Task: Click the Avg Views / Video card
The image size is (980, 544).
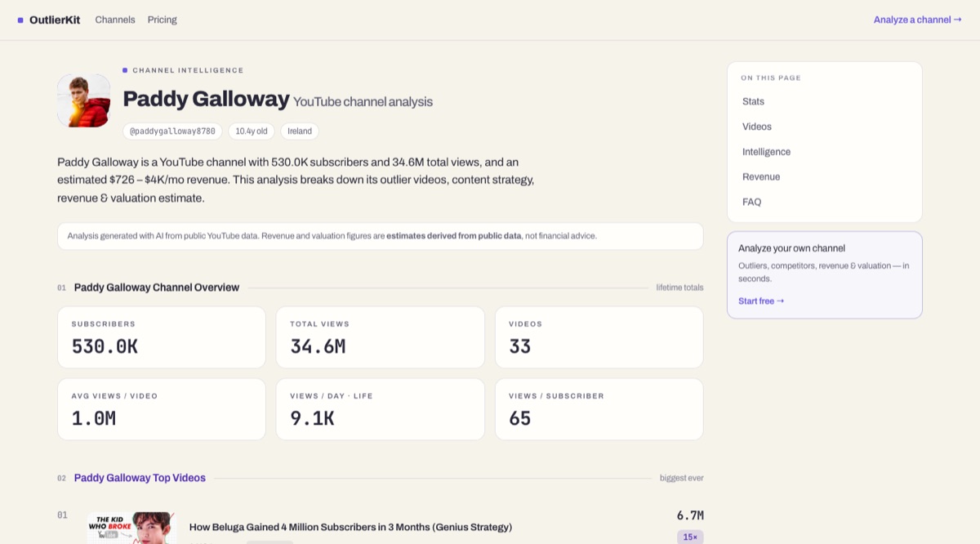Action: point(162,409)
